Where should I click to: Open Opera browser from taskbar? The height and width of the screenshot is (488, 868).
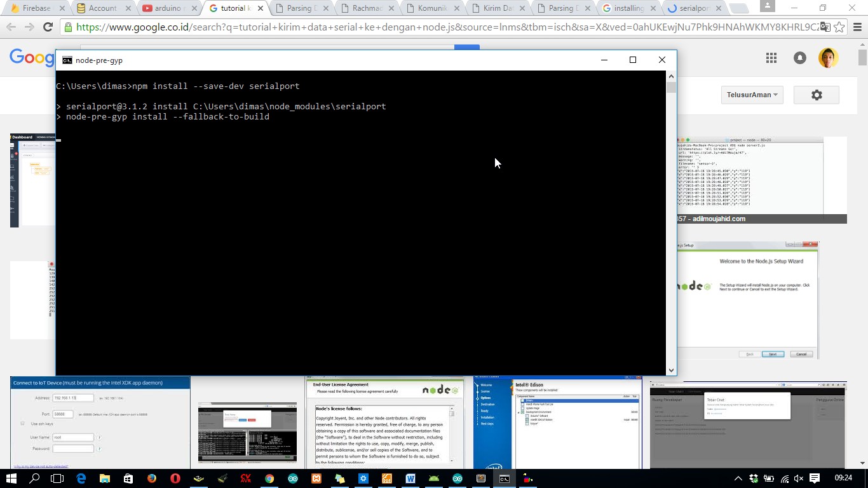pos(175,478)
